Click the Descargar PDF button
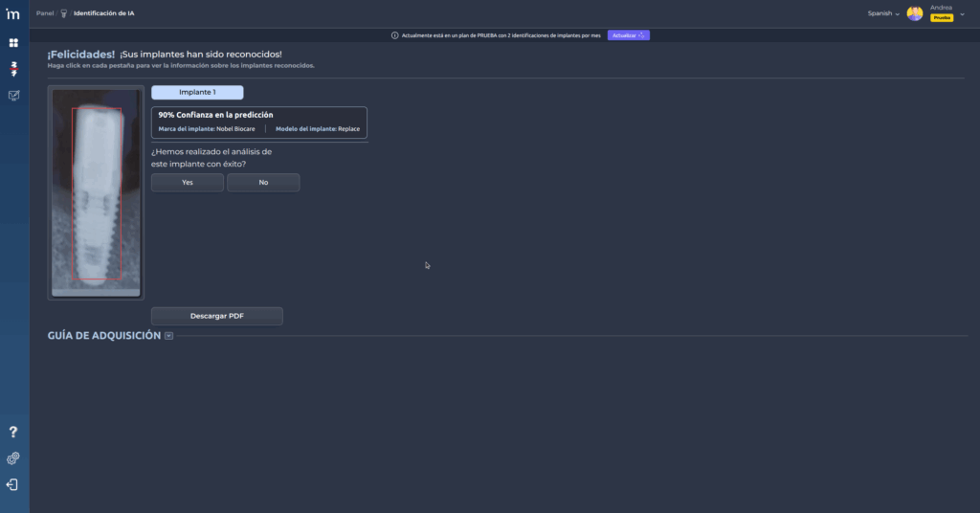The width and height of the screenshot is (980, 513). [217, 316]
